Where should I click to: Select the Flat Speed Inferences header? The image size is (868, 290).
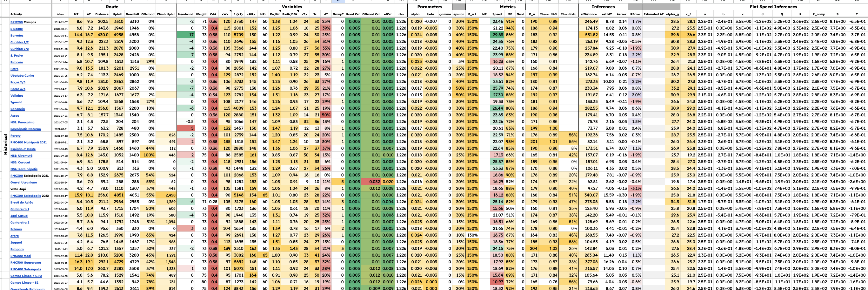pyautogui.click(x=773, y=7)
